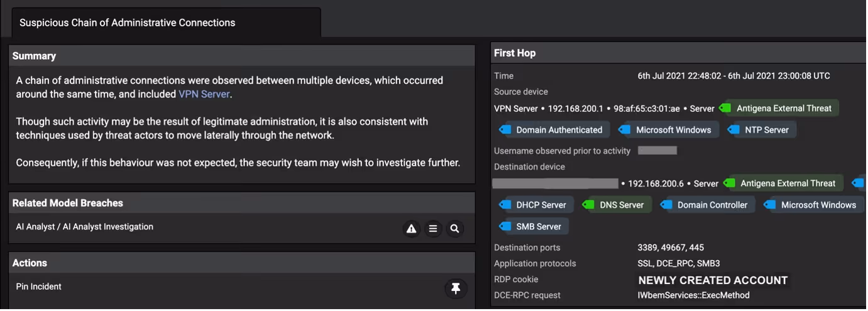This screenshot has height=311, width=868.
Task: Open the Suspicious Chain of Administrative Connections tab
Action: click(x=165, y=23)
